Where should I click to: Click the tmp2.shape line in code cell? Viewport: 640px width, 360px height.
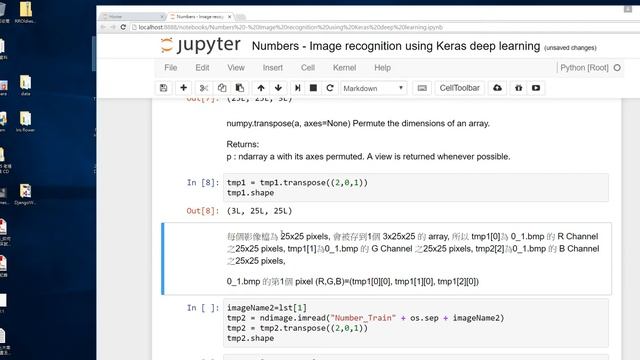coord(250,338)
